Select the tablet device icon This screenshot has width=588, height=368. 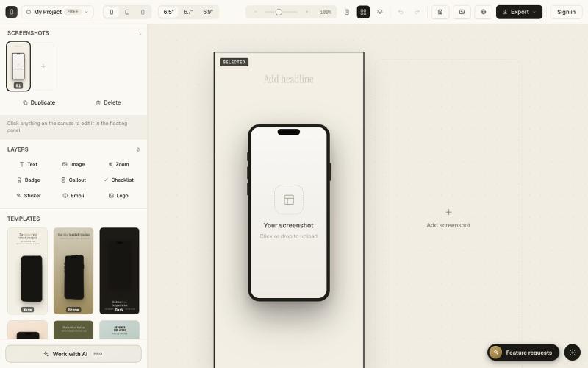[127, 12]
